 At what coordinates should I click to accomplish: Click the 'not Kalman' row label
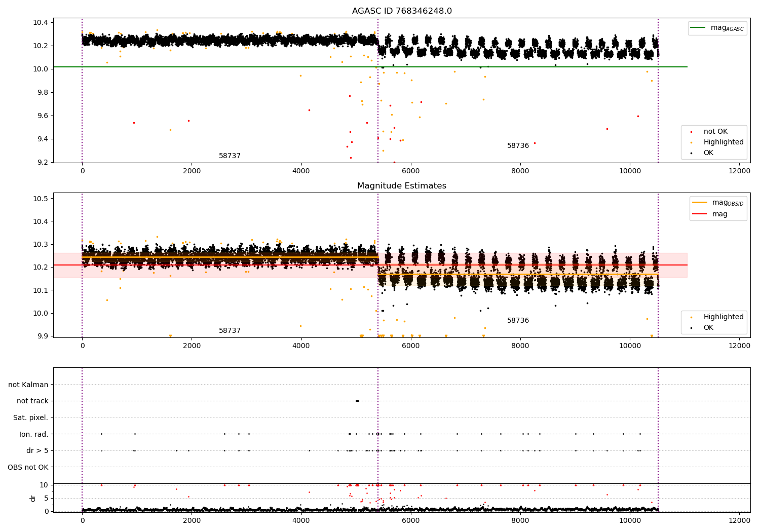click(x=28, y=385)
